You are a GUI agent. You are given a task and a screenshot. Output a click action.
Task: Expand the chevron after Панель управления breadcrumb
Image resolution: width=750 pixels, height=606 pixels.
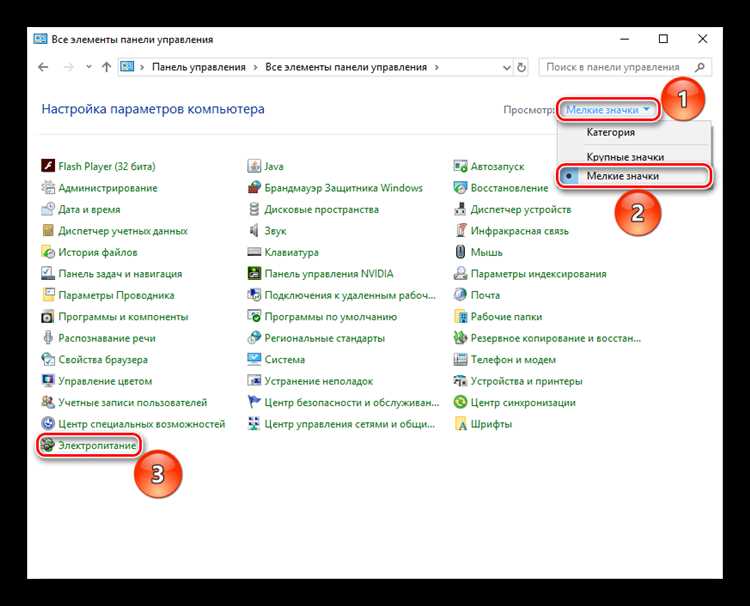[x=255, y=67]
